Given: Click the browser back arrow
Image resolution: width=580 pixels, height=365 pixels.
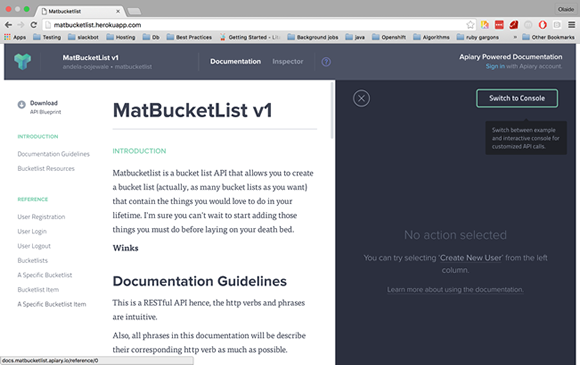Looking at the screenshot, I should pos(8,25).
